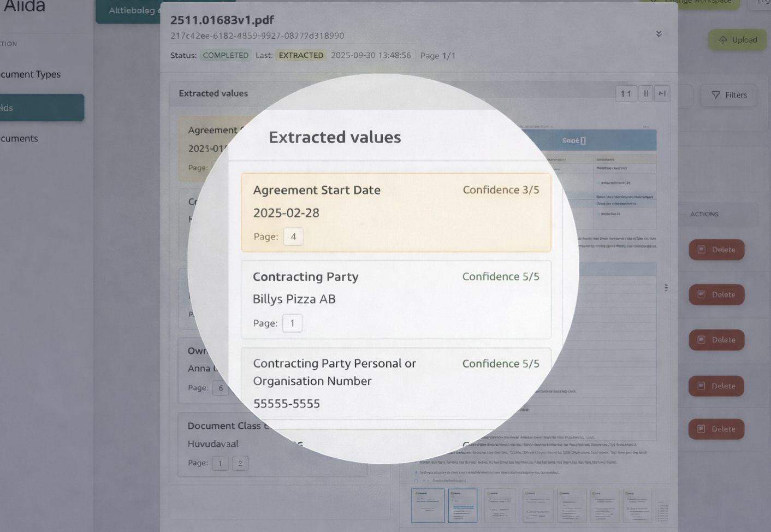The image size is (771, 532).
Task: Select the Contracting Party card
Action: pyautogui.click(x=396, y=299)
